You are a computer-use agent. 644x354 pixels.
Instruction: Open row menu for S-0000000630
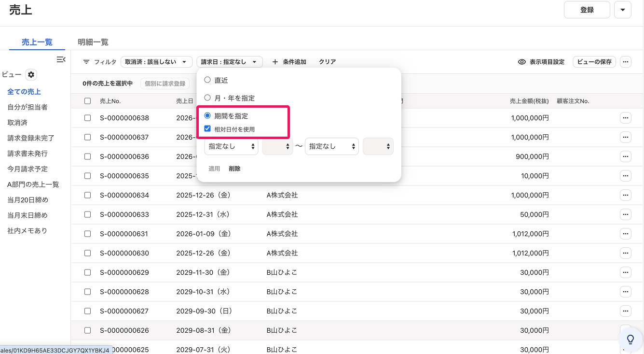pos(626,253)
